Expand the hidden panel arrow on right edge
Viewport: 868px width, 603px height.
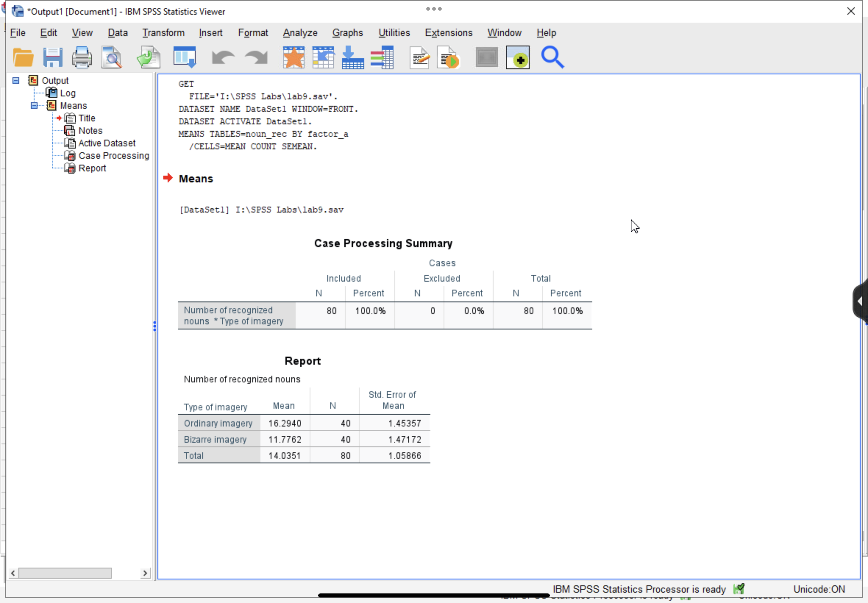click(x=860, y=301)
